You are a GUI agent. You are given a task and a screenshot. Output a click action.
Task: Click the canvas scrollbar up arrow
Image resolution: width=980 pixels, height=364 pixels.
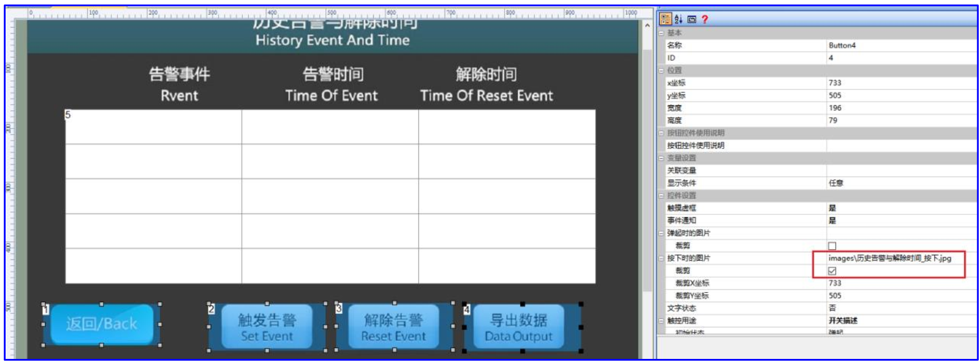(x=647, y=25)
